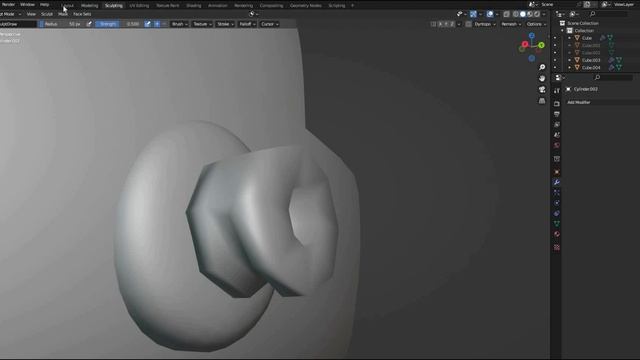Viewport: 640px width, 360px height.
Task: Toggle X-ray view mode
Action: point(507,14)
